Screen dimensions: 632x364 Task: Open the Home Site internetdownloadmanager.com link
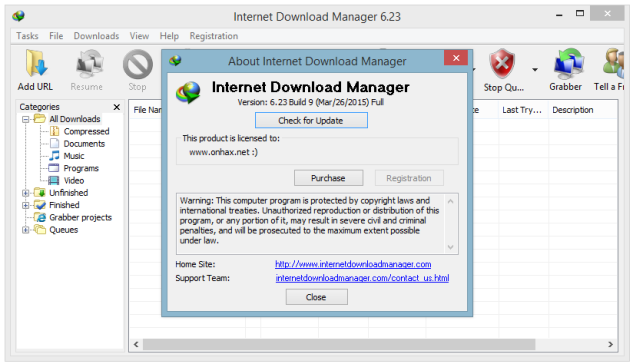coord(353,264)
